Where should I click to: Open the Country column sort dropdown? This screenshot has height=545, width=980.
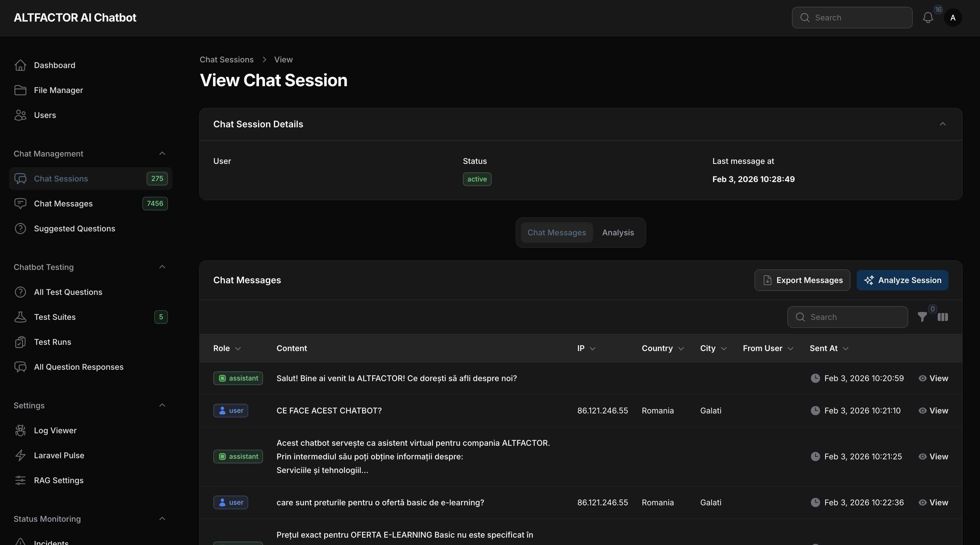681,348
